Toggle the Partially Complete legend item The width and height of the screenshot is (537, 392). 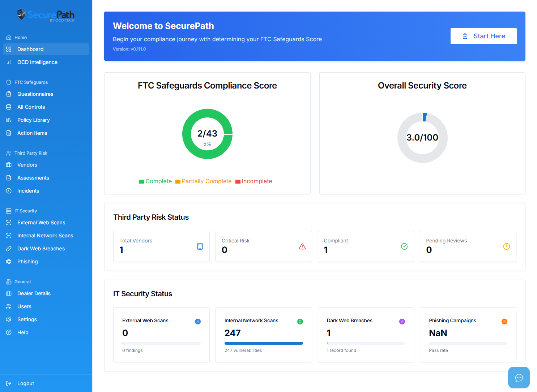pos(203,181)
